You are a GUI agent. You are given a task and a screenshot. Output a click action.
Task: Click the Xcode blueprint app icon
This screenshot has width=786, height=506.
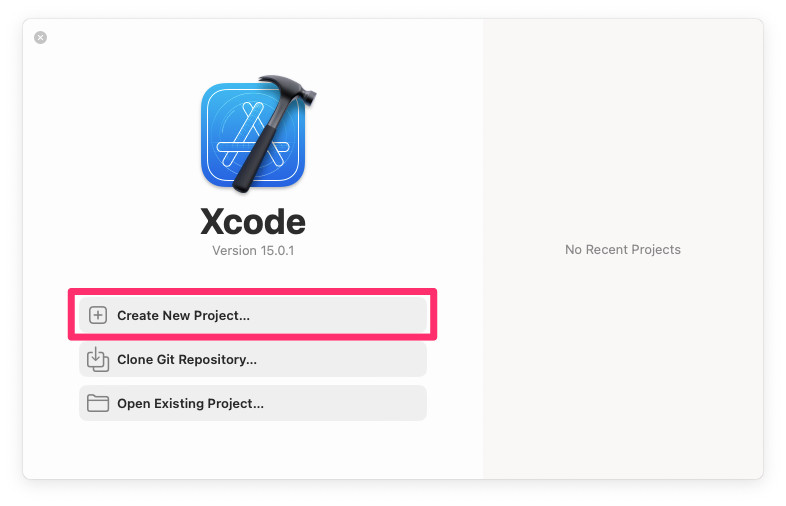tap(253, 135)
